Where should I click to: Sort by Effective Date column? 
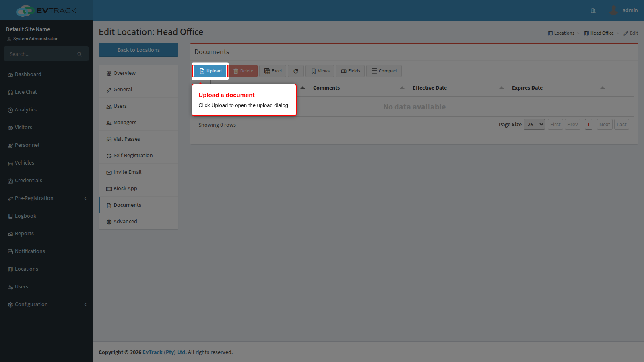pos(458,88)
